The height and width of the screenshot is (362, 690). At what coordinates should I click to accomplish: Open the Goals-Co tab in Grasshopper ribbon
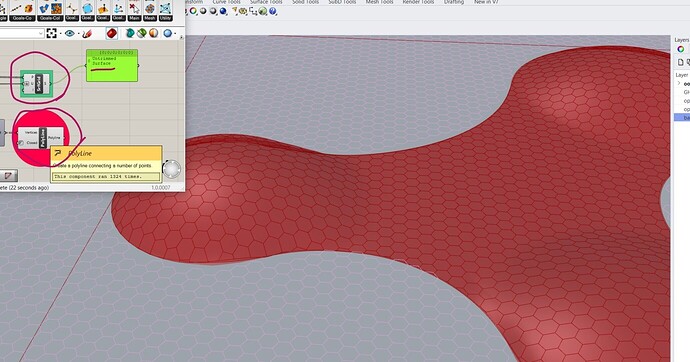[x=22, y=18]
